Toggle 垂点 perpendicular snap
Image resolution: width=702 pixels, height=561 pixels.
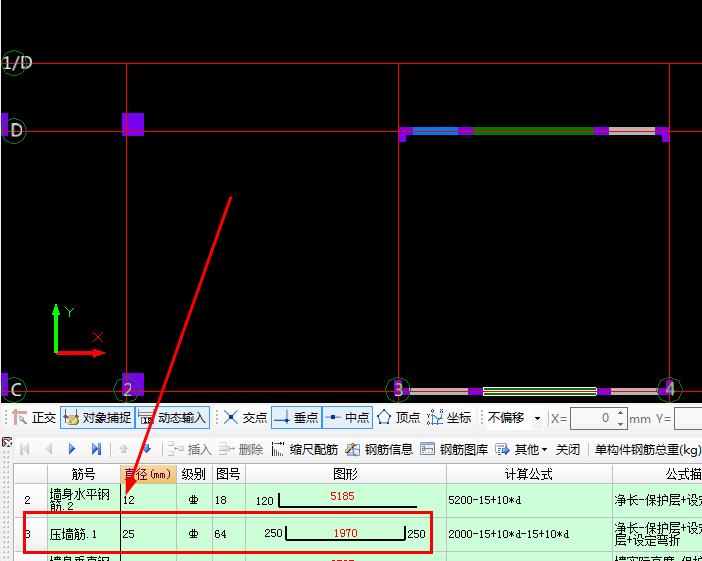pos(296,418)
